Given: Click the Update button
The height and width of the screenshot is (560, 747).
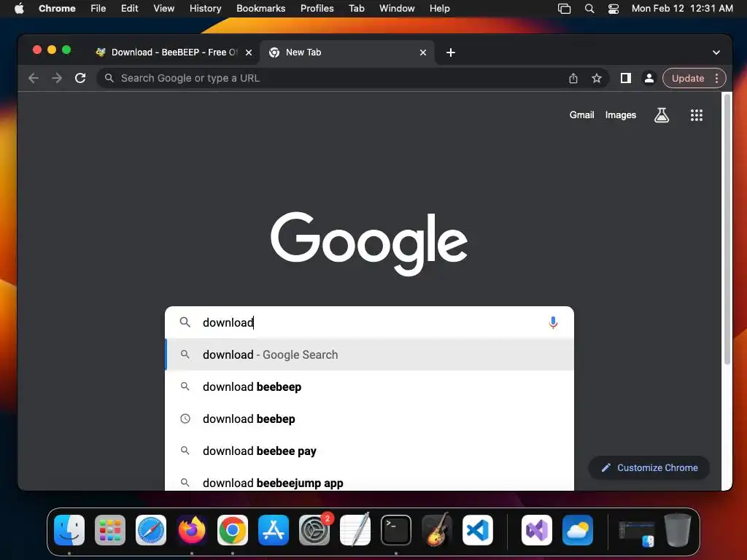Looking at the screenshot, I should pos(687,78).
